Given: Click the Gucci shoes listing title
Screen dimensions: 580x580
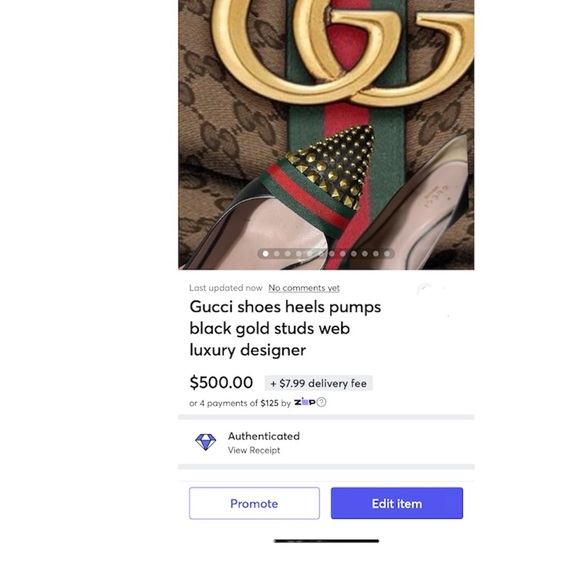Looking at the screenshot, I should coord(285,328).
